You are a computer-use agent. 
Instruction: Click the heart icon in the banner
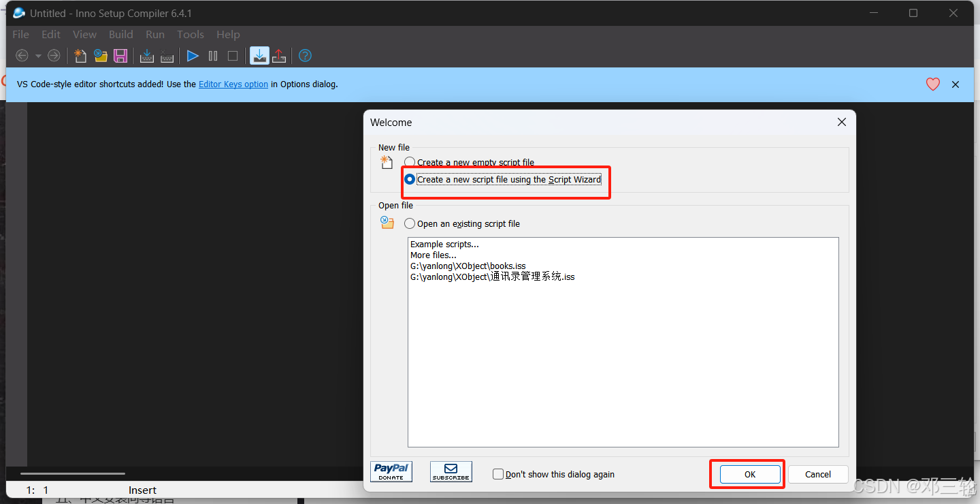(x=933, y=84)
